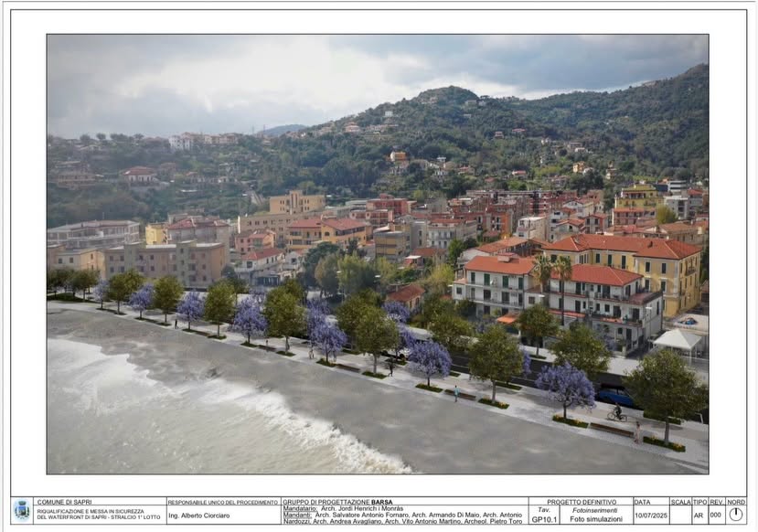This screenshot has width=758, height=532.
Task: Select the date '10/07/2025'
Action: click(x=651, y=516)
